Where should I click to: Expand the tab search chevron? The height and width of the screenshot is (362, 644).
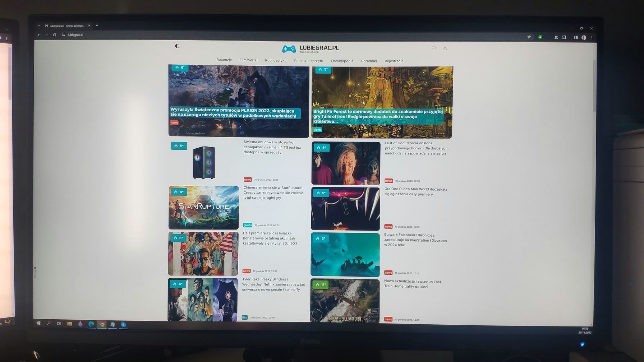[38, 25]
